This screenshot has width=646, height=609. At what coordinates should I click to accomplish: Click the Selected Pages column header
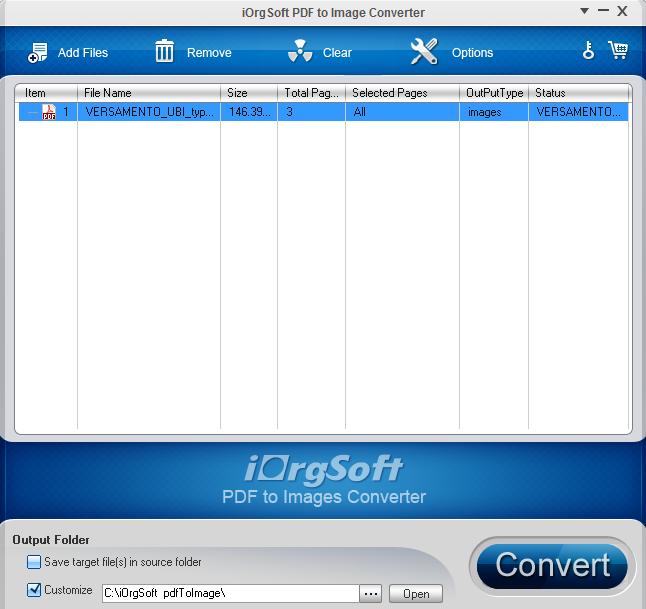click(x=403, y=93)
